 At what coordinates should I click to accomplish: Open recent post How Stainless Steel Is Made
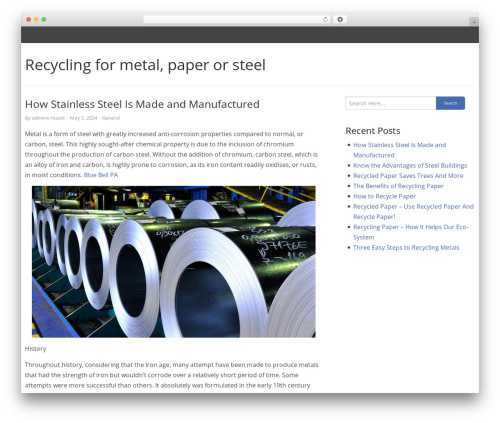[x=399, y=150]
